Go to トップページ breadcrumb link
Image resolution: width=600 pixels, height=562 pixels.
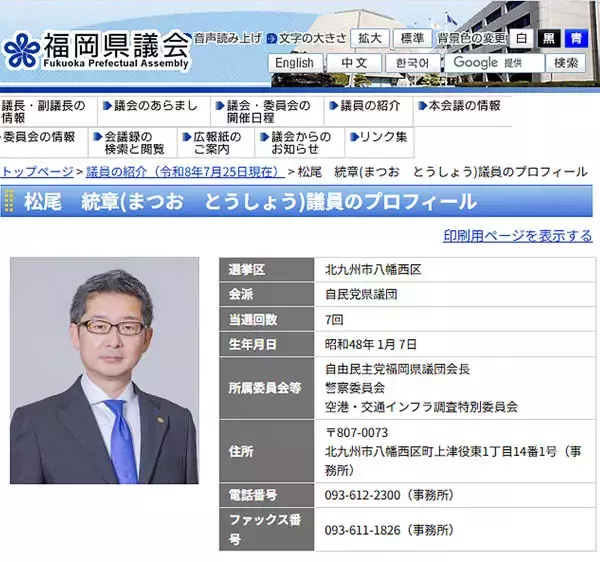[37, 172]
